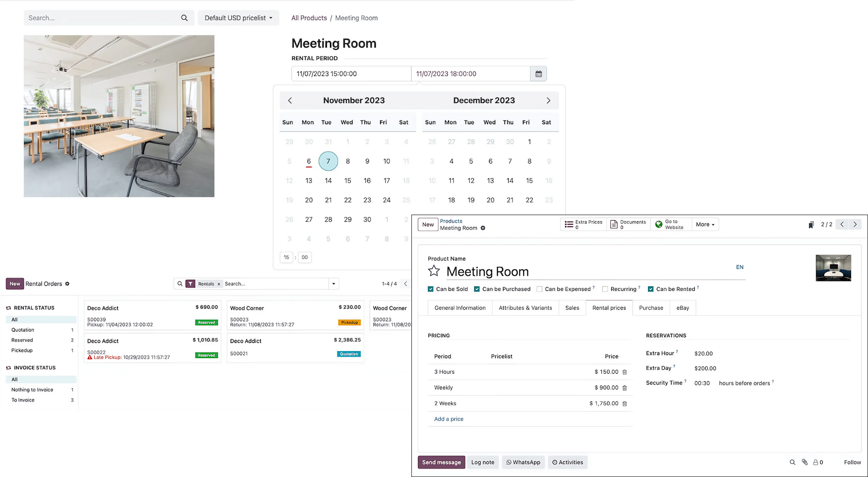
Task: Open the Attributes & Variants tab
Action: [525, 308]
